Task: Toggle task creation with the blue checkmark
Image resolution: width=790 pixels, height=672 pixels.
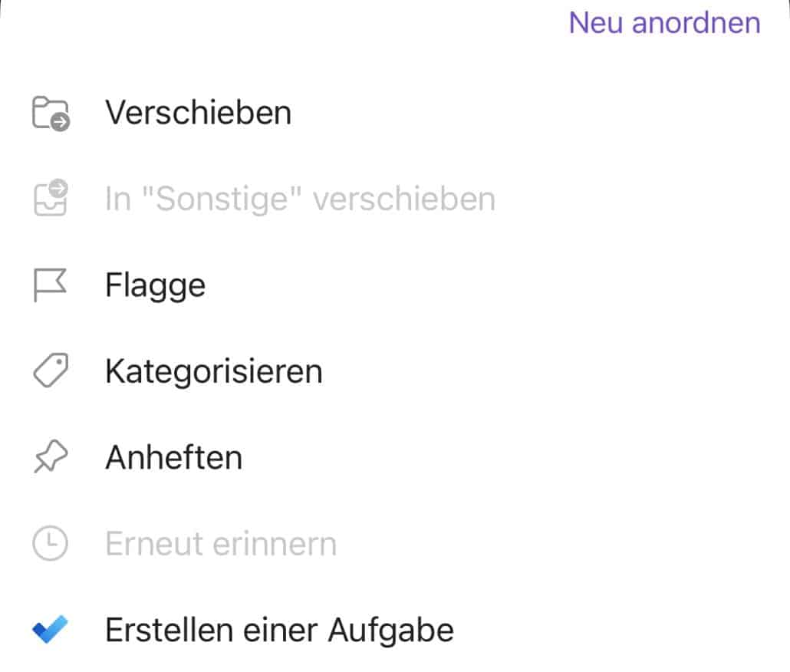Action: [x=49, y=628]
